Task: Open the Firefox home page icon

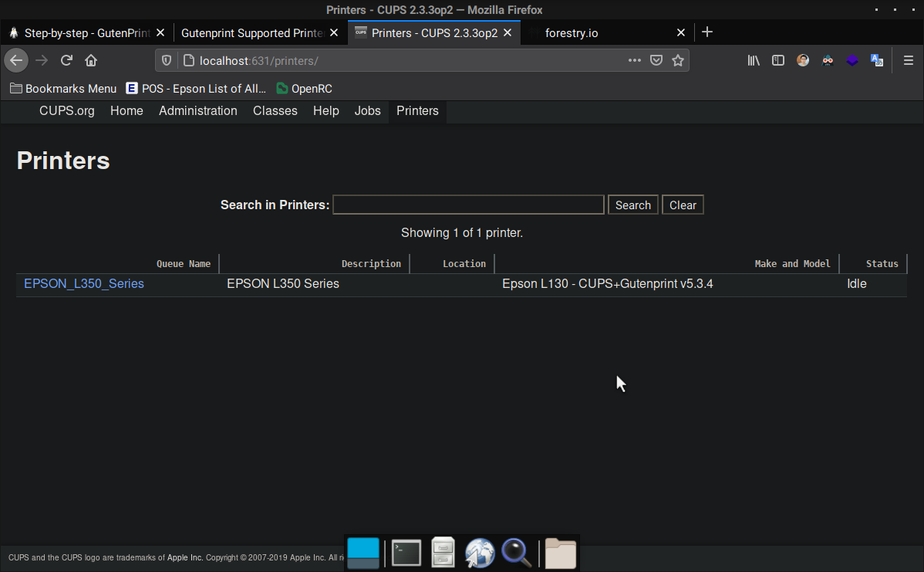Action: pyautogui.click(x=91, y=60)
